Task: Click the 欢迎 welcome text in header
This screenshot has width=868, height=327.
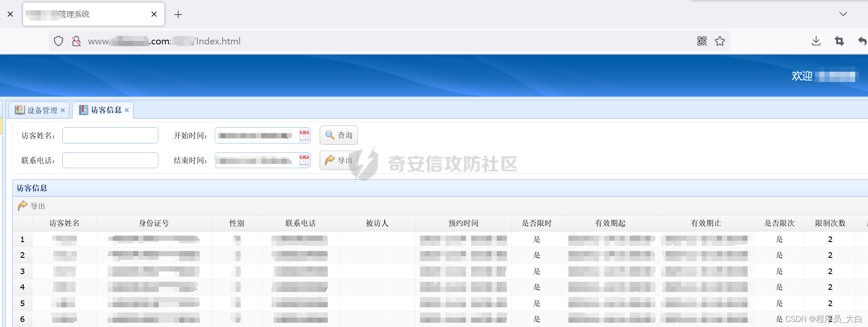Action: point(802,76)
